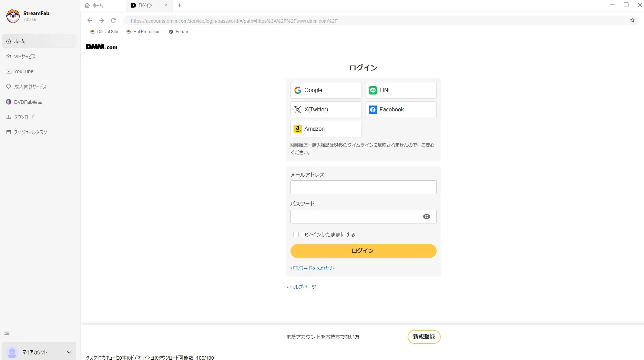This screenshot has width=644, height=360.
Task: Bookmark the page with the star icon
Action: pyautogui.click(x=632, y=20)
